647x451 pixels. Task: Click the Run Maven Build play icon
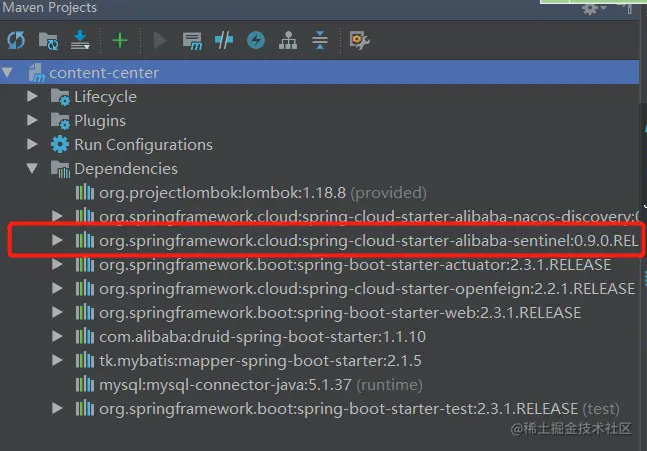tap(160, 40)
